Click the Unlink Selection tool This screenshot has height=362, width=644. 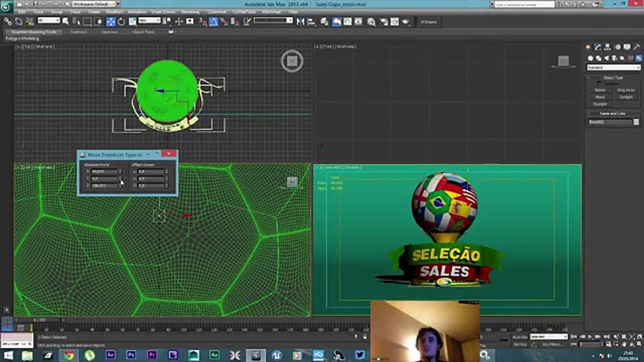pyautogui.click(x=19, y=22)
